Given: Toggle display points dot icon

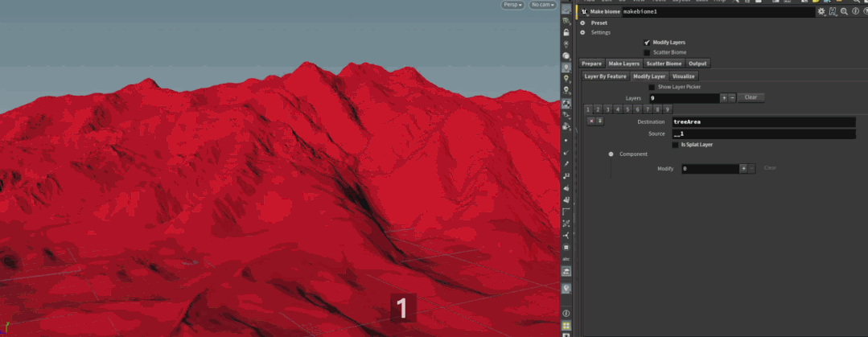Looking at the screenshot, I should (566, 140).
